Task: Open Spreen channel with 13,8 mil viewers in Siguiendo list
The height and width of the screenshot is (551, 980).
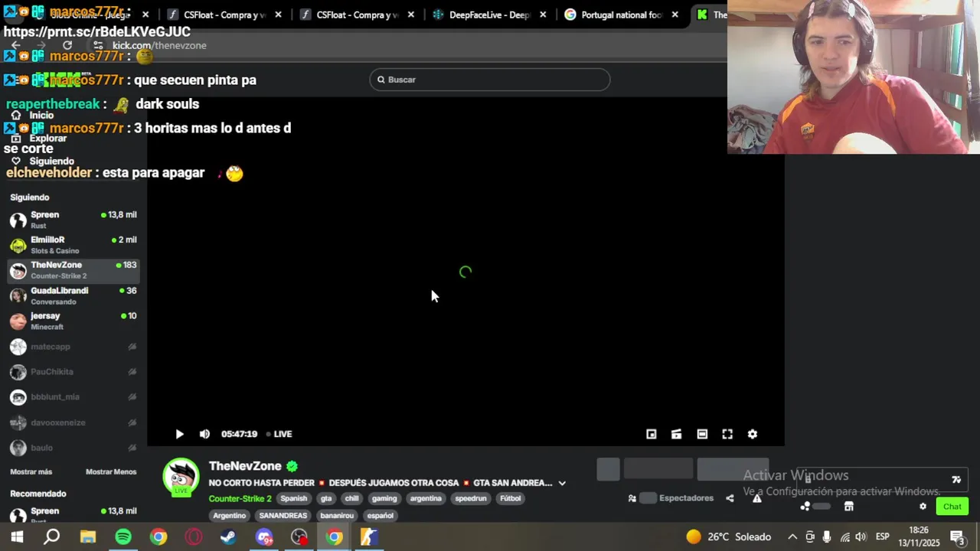Action: [x=73, y=220]
